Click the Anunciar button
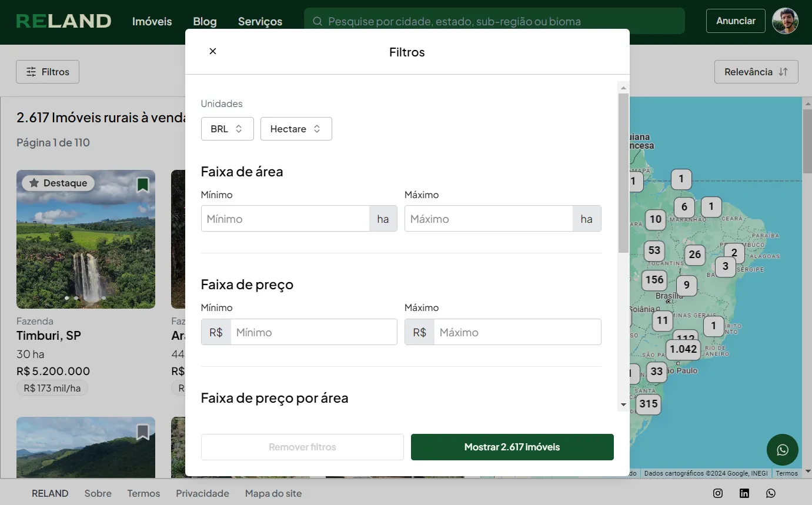 (736, 21)
